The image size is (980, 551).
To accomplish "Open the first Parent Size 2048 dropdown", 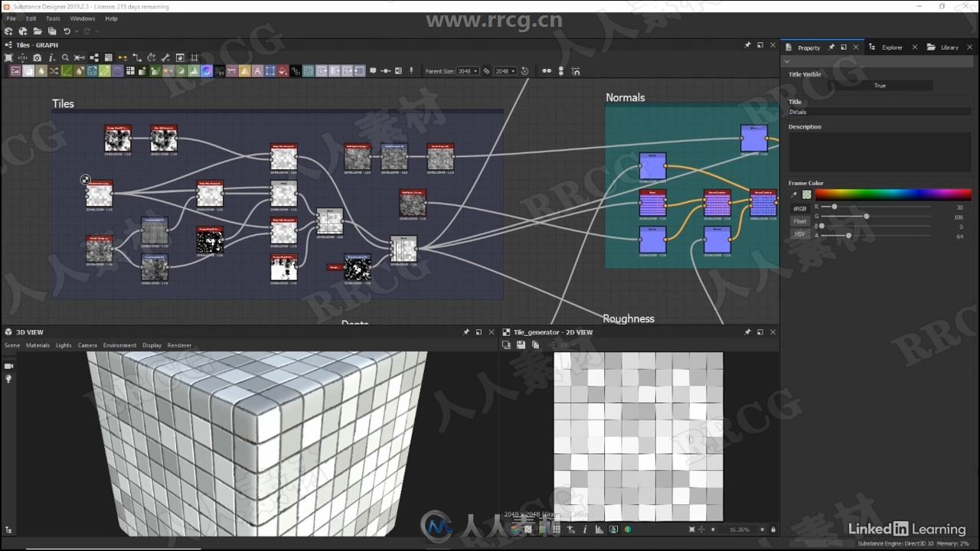I will point(468,71).
